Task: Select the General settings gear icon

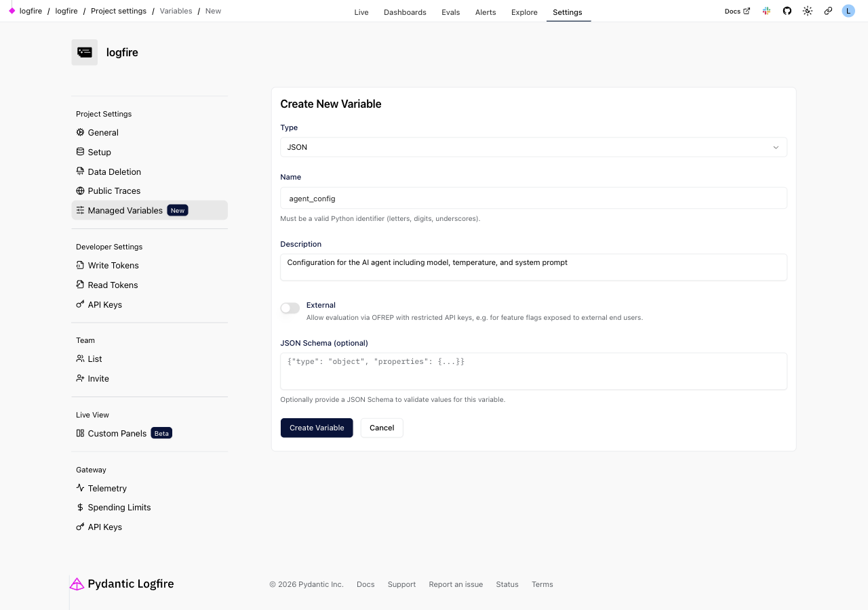Action: tap(80, 132)
